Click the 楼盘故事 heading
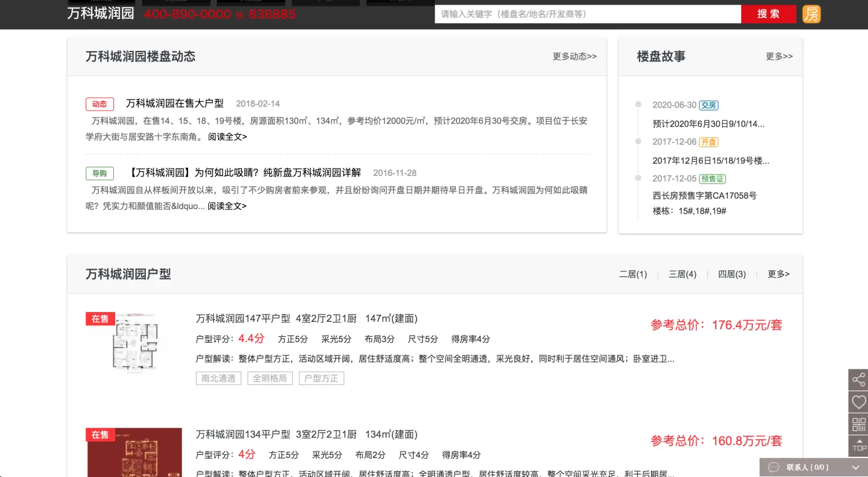 tap(661, 56)
